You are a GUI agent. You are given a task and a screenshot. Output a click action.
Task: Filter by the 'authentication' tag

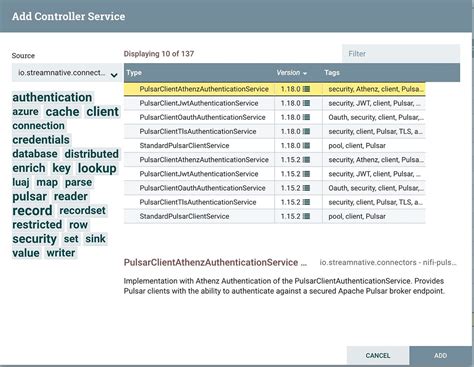(52, 97)
